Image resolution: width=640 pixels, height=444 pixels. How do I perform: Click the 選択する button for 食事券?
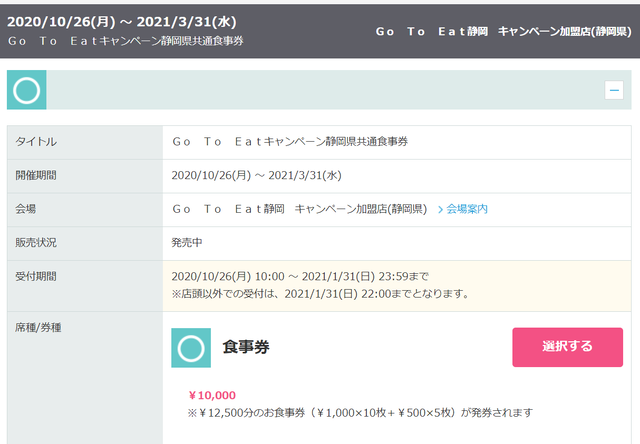coord(567,347)
